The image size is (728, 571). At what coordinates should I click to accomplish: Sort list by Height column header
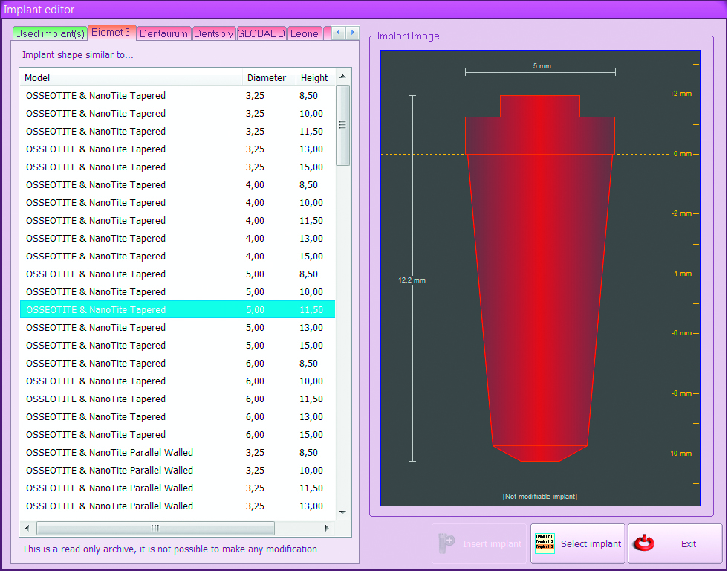point(313,77)
